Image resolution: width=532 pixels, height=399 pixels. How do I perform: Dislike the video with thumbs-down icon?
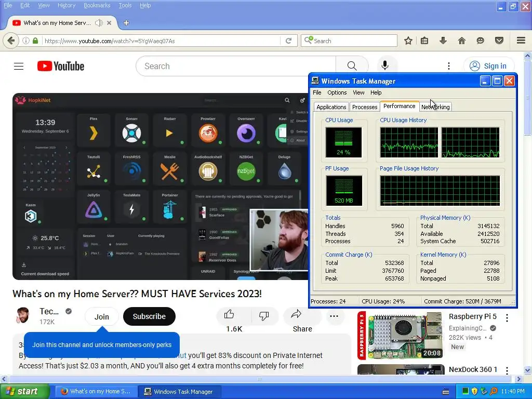[x=264, y=316]
